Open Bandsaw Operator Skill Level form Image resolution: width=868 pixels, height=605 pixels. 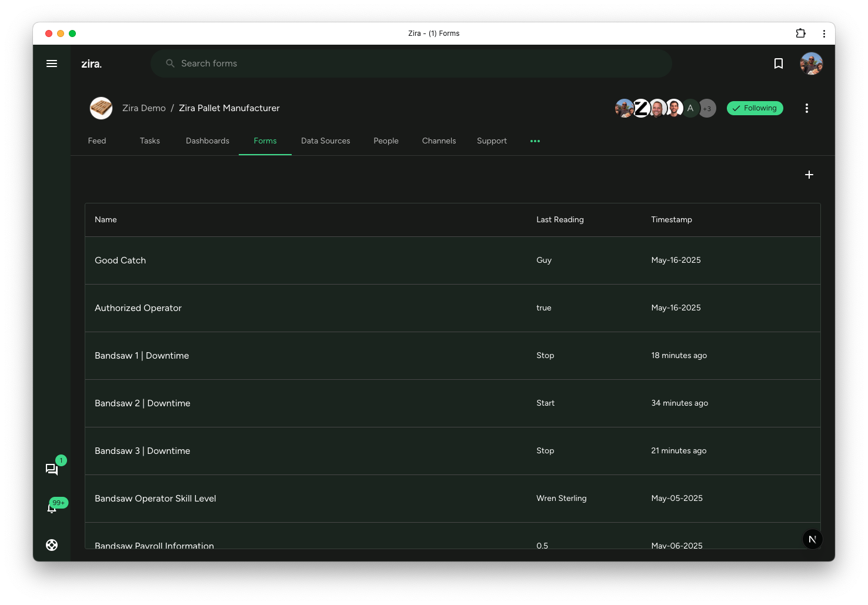click(452, 499)
